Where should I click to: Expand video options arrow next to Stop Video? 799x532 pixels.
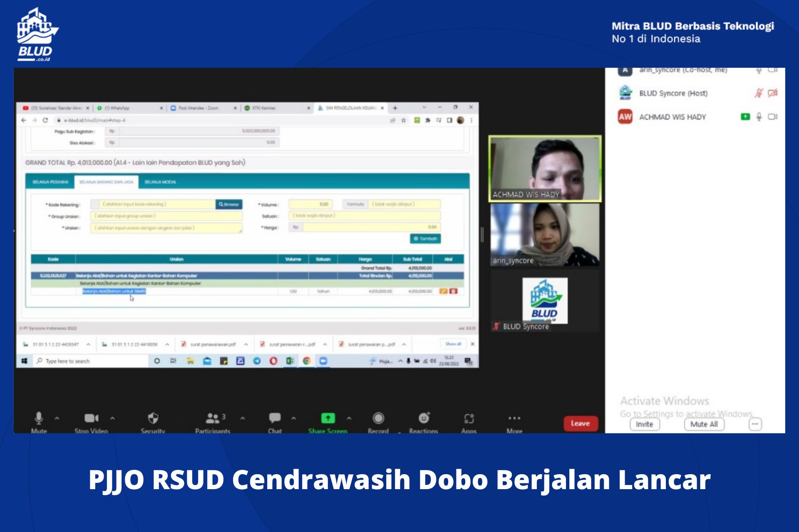pyautogui.click(x=112, y=418)
